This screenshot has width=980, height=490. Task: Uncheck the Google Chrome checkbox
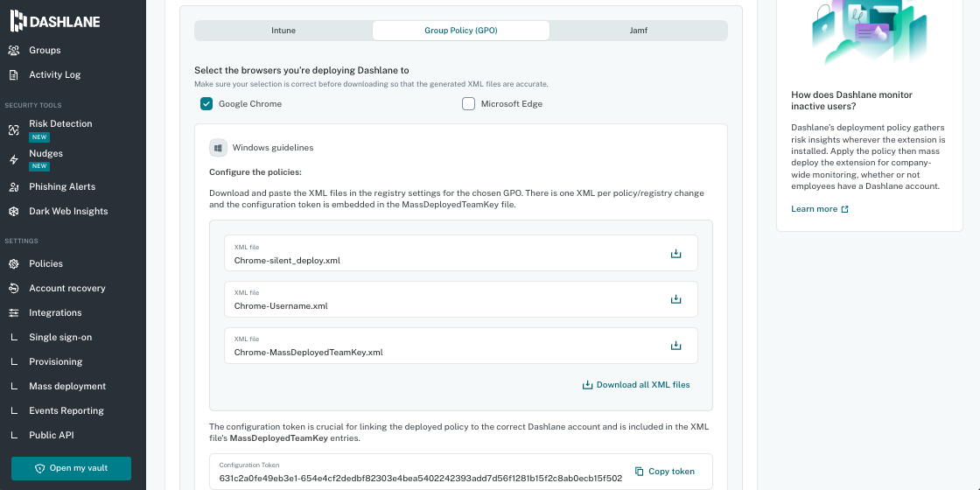point(206,104)
